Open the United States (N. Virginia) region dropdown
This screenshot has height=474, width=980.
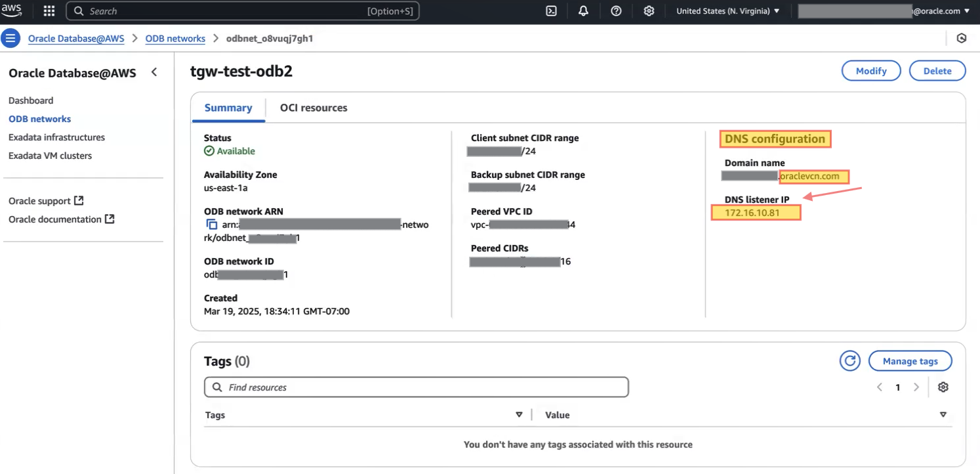tap(727, 11)
